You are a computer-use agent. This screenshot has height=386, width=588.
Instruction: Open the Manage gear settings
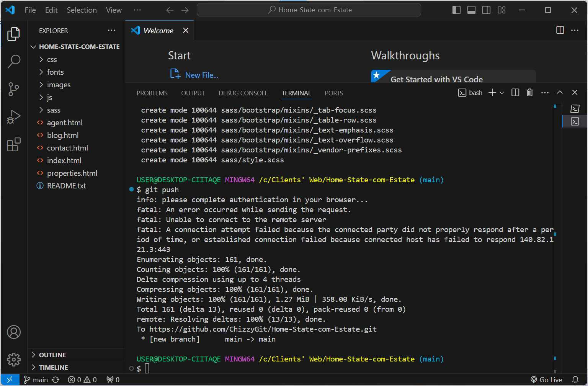point(14,359)
